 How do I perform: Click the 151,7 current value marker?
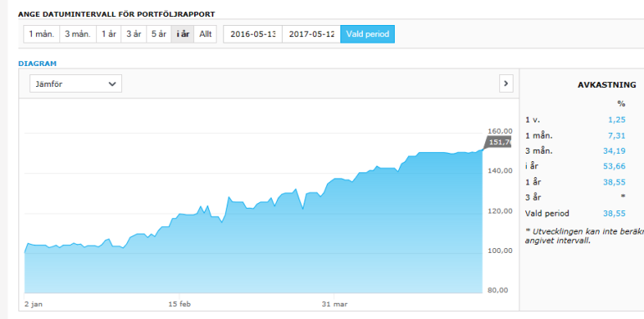click(498, 142)
